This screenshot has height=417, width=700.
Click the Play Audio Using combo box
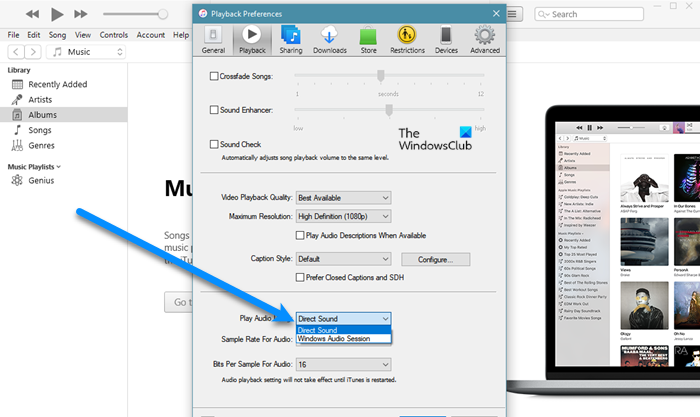343,319
